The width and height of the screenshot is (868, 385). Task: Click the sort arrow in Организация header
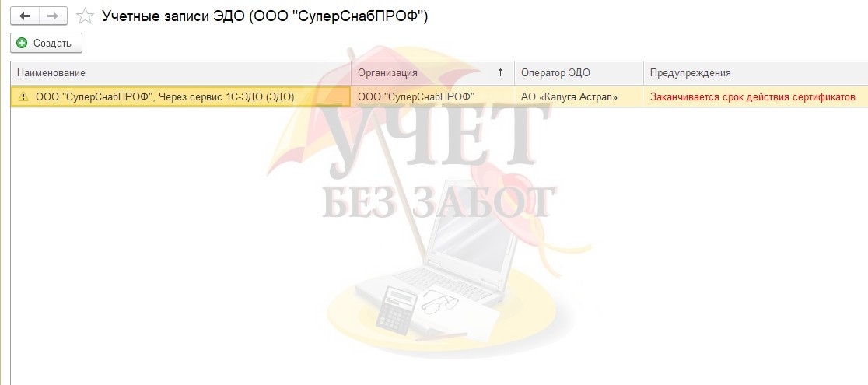[500, 72]
